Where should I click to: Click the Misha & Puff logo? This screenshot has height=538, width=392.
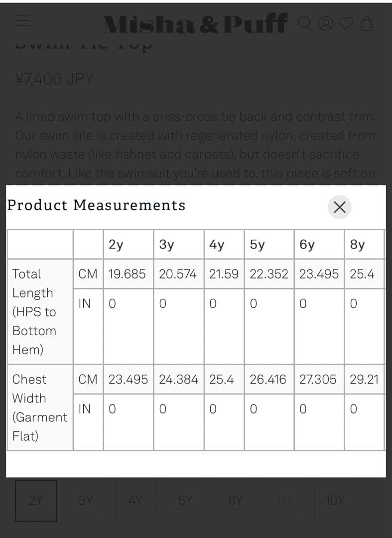click(195, 23)
